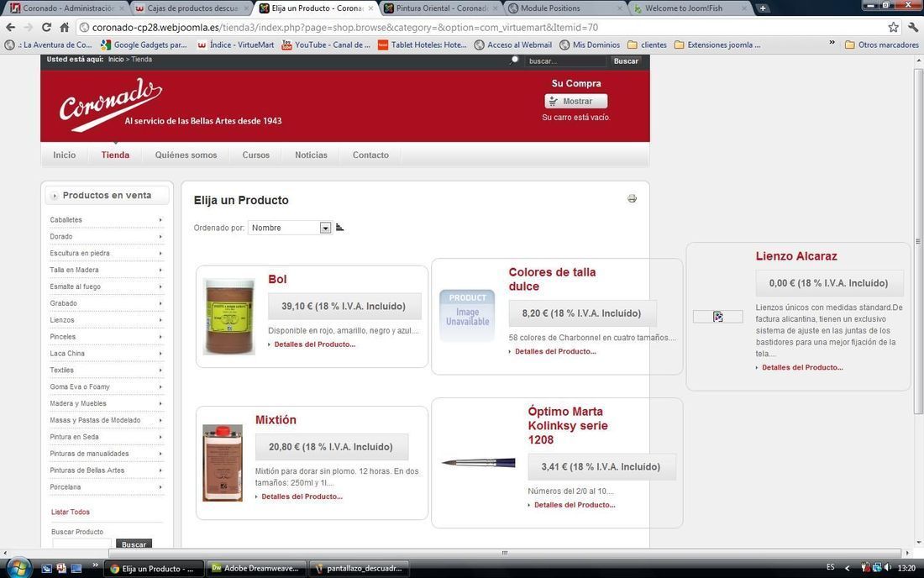The image size is (924, 578).
Task: Open the Noticias menu item
Action: pos(311,155)
